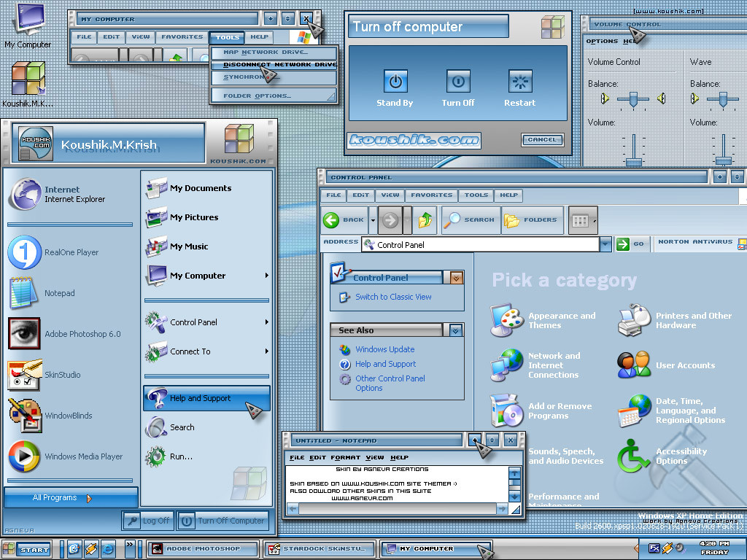Open the Views dropdown button in Control Panel toolbar

click(583, 220)
